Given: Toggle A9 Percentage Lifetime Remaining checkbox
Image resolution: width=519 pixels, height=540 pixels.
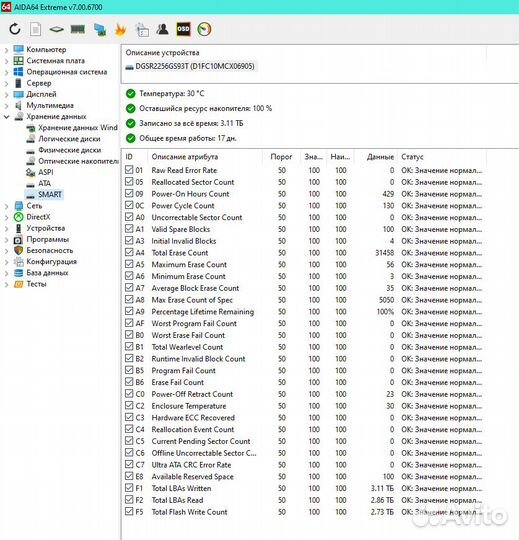Looking at the screenshot, I should point(129,311).
